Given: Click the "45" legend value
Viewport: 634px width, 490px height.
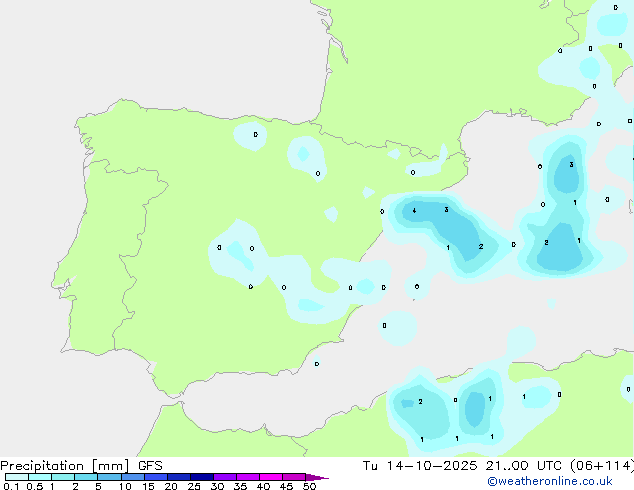Looking at the screenshot, I should (286, 486).
